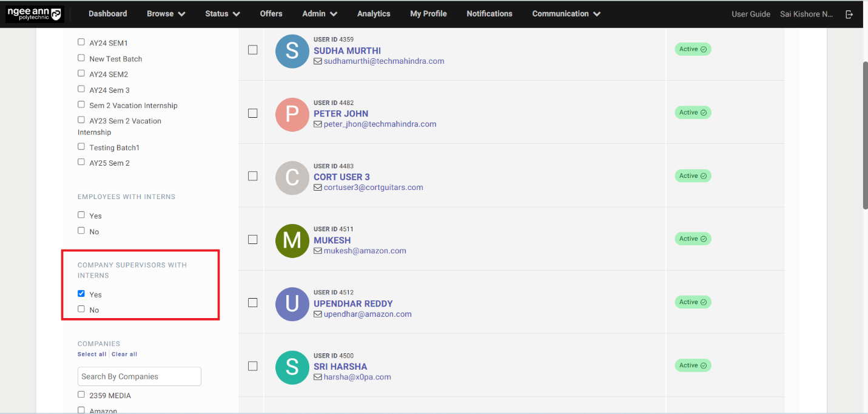This screenshot has height=414, width=868.
Task: Click Sudha Murthi's blue avatar circle
Action: [x=292, y=51]
